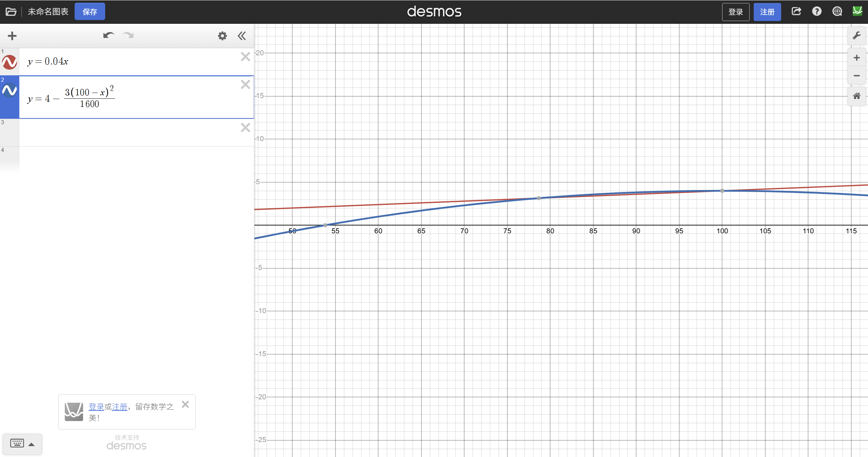Click the green Desmos app icon in the header
The width and height of the screenshot is (868, 457).
click(857, 11)
